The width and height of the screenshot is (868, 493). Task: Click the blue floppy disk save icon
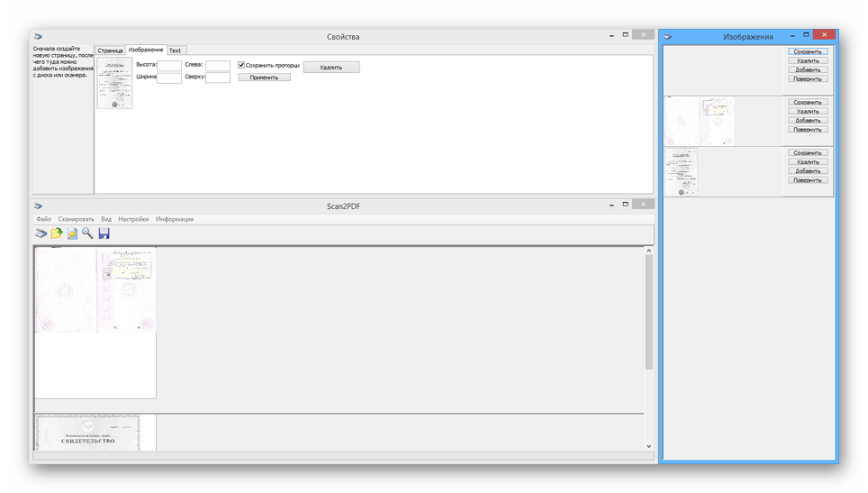click(104, 233)
